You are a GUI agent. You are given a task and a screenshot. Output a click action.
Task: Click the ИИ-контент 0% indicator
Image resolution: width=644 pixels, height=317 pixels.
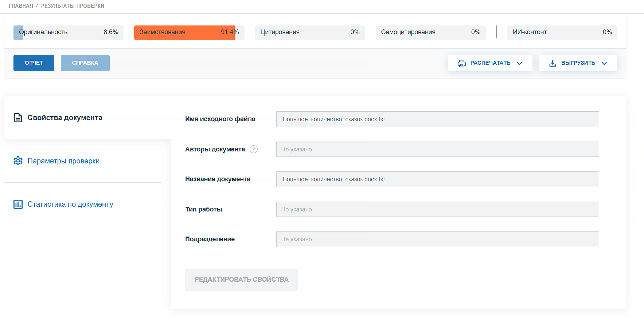[562, 32]
